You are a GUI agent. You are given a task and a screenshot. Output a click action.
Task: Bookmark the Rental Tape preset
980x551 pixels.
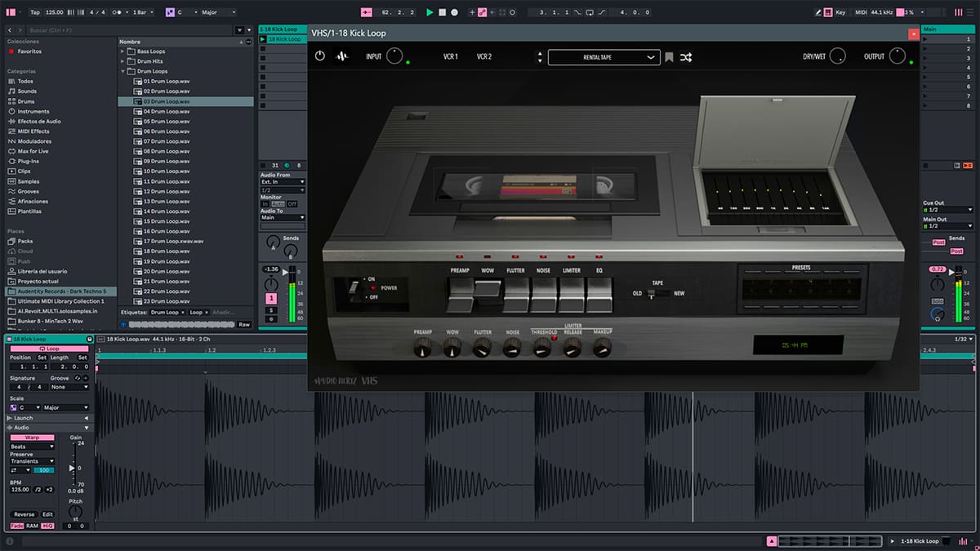coord(669,57)
